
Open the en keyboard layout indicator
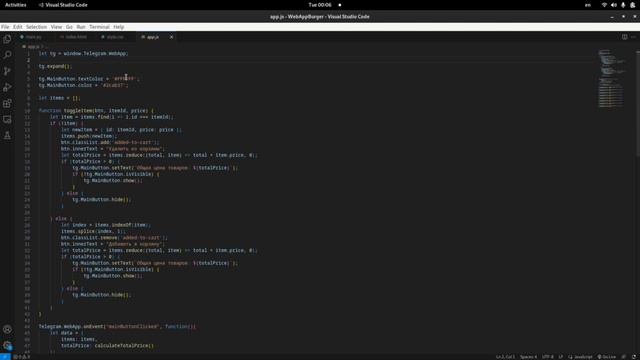(x=588, y=5)
